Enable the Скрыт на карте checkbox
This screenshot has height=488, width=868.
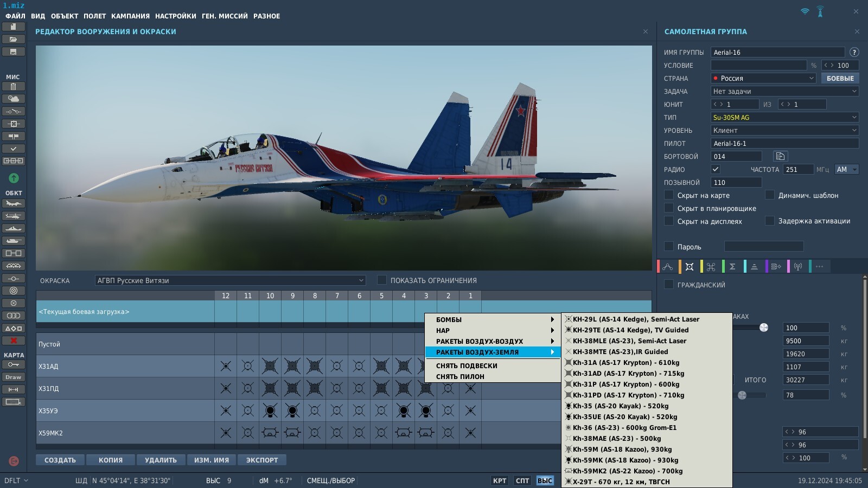[669, 195]
